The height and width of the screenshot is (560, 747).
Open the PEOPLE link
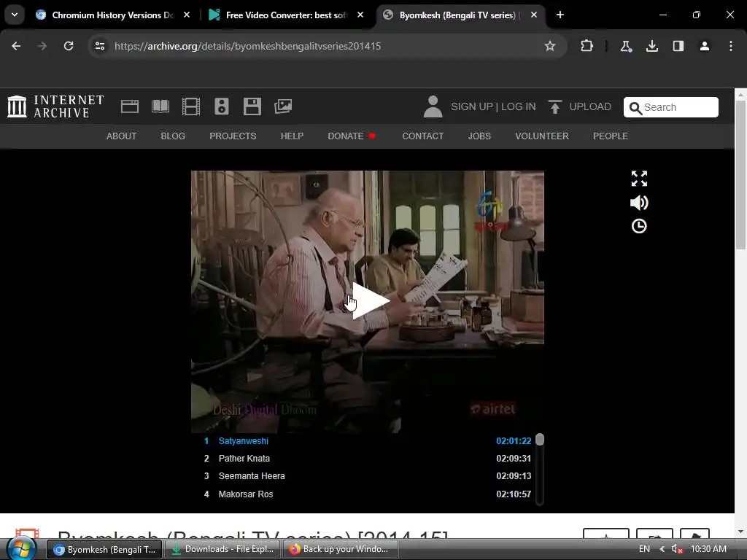[611, 136]
